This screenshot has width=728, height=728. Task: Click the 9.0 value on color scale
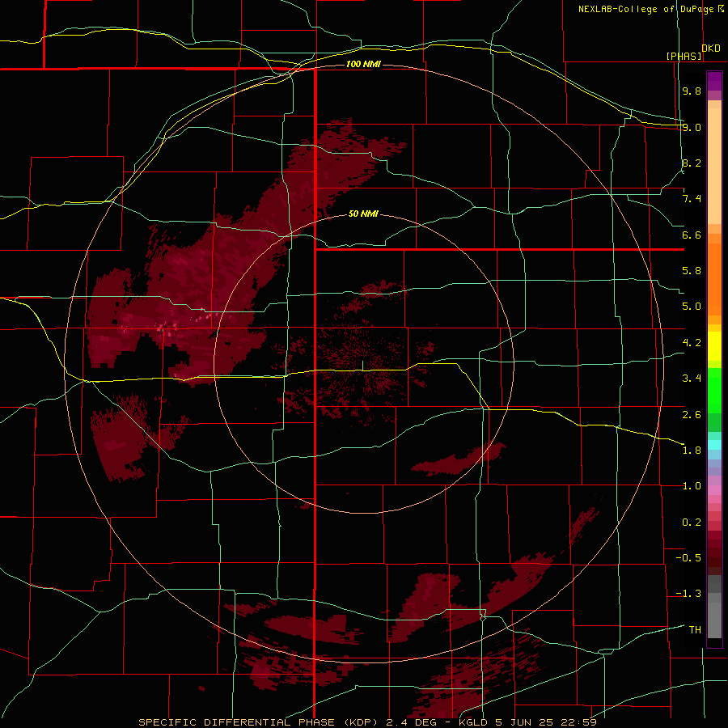(692, 127)
